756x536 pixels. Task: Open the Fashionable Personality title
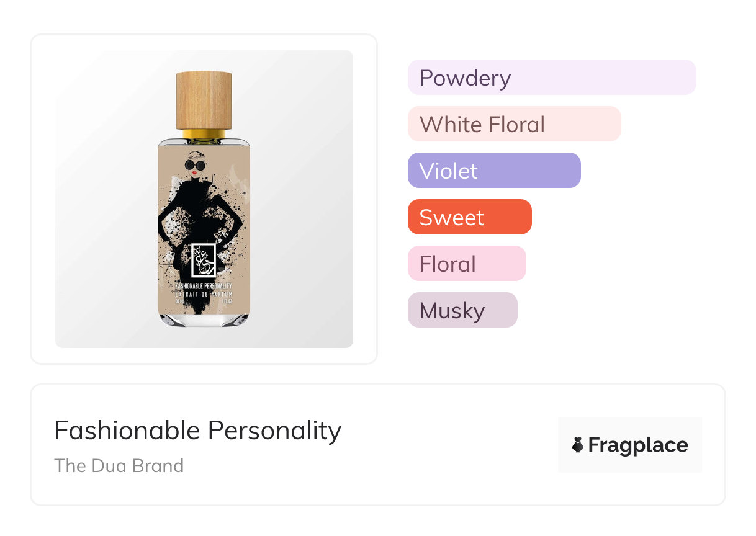click(x=197, y=431)
